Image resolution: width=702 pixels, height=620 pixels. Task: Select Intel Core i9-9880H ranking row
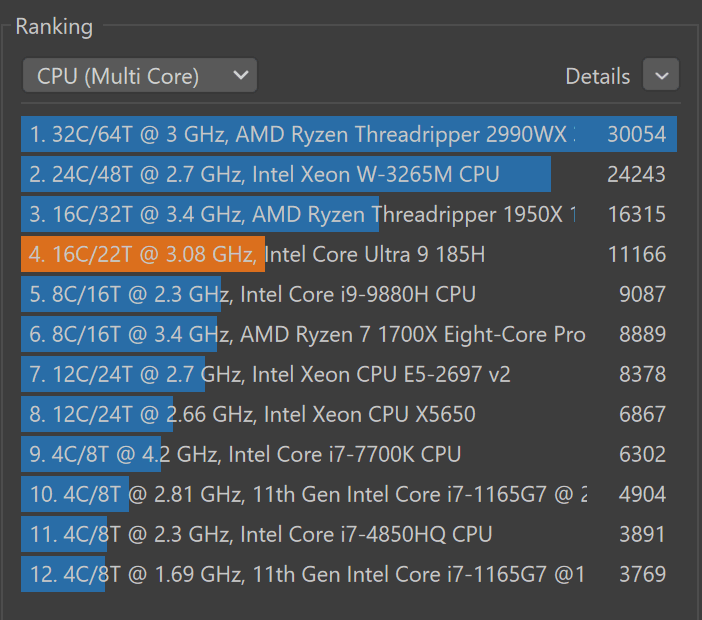tap(349, 294)
